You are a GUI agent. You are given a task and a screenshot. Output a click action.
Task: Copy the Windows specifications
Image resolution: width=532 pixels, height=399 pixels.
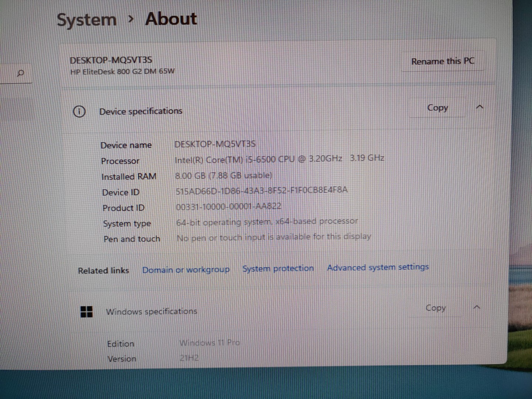tap(436, 308)
